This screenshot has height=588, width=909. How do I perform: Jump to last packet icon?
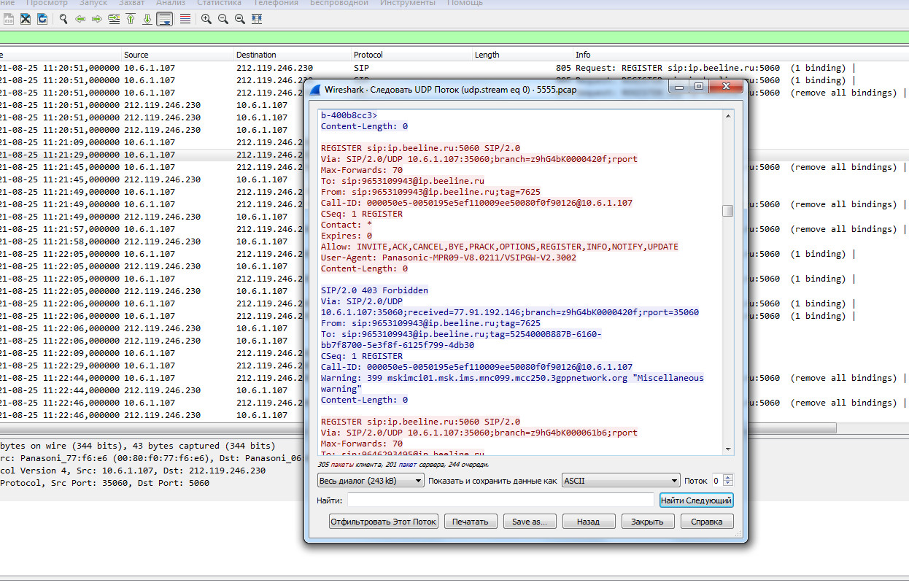147,19
